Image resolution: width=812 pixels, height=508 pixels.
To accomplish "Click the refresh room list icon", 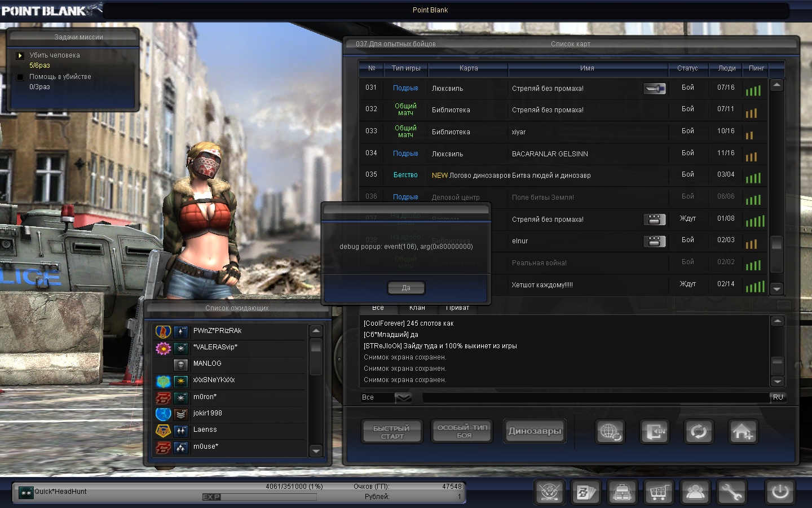I will point(699,432).
